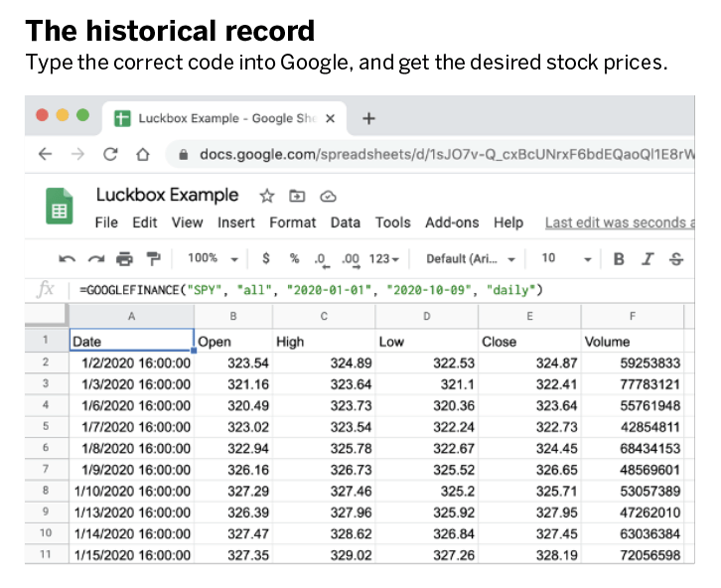Open the Format menu
Screen dimensions: 721x588
point(292,222)
